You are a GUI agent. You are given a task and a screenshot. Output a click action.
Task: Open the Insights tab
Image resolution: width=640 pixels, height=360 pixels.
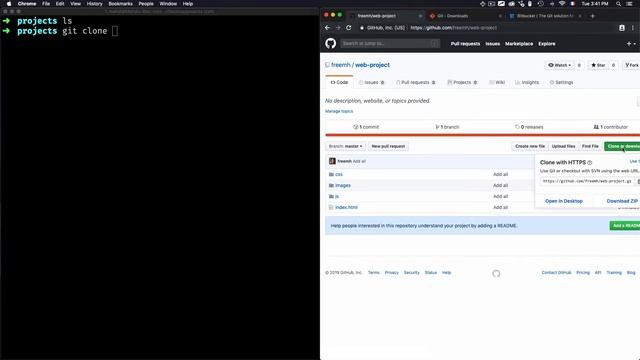point(527,82)
